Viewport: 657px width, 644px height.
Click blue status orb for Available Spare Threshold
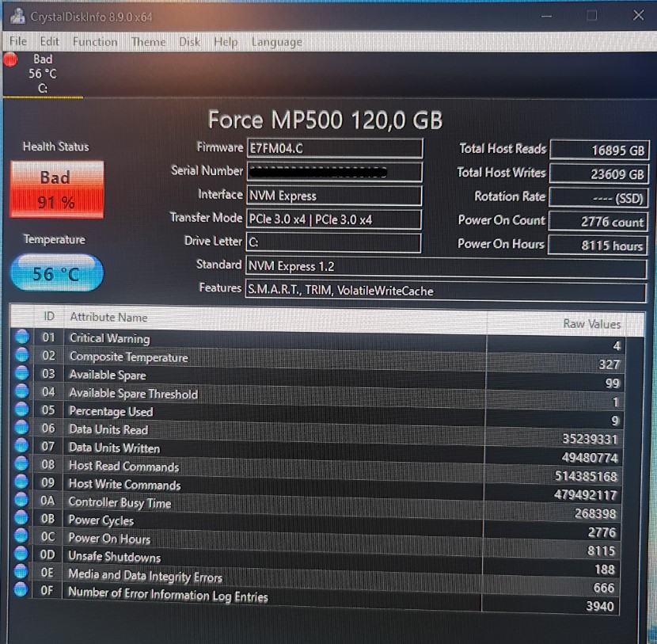[22, 391]
